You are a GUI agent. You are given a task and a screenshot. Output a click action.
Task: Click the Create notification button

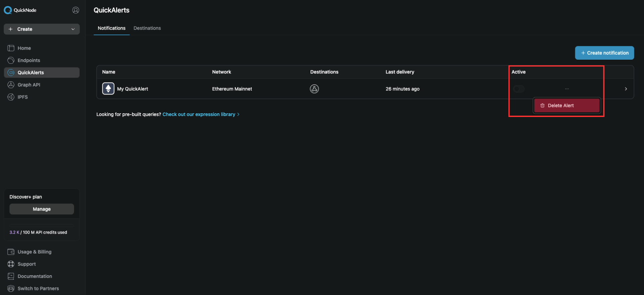click(604, 53)
